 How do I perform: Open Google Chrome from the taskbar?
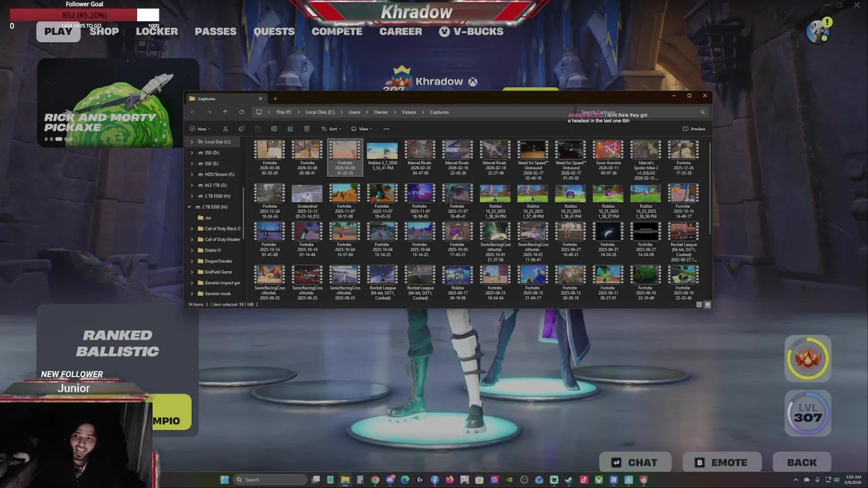[375, 480]
